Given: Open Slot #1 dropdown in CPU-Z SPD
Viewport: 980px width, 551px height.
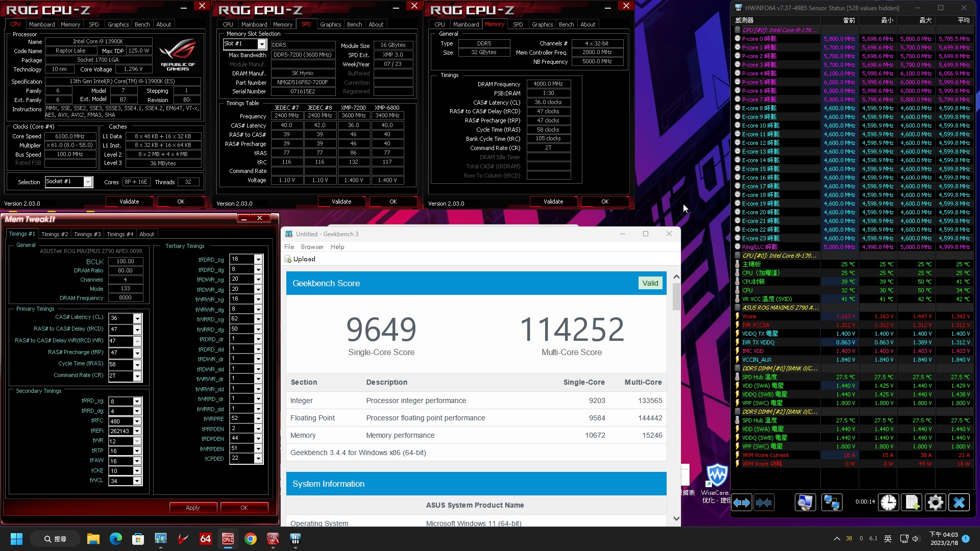Looking at the screenshot, I should tap(261, 44).
